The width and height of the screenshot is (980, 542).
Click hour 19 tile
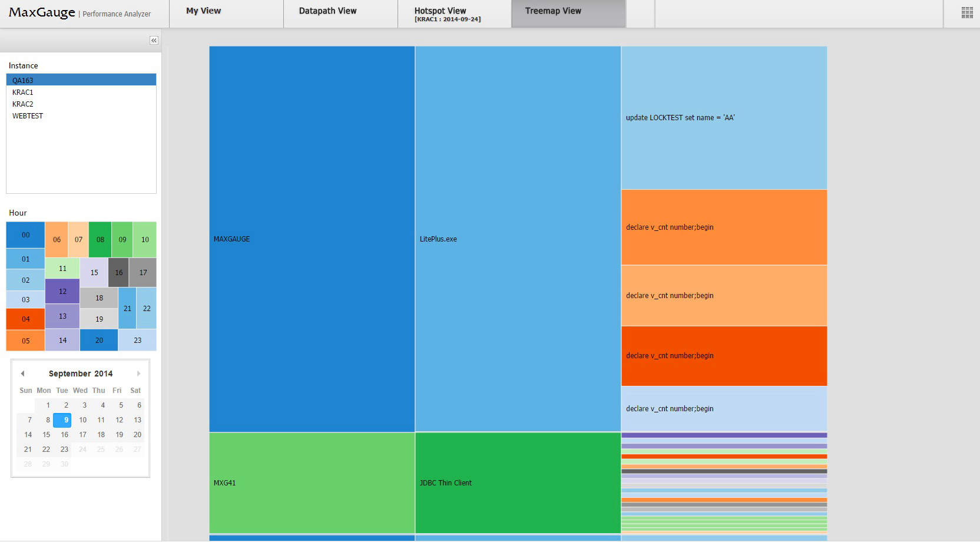pyautogui.click(x=99, y=319)
